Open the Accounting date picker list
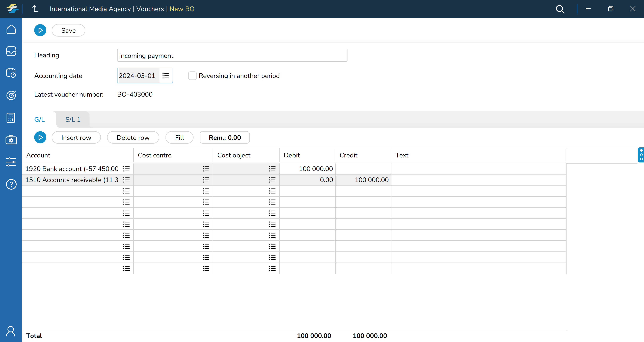This screenshot has width=644, height=342. pyautogui.click(x=166, y=76)
